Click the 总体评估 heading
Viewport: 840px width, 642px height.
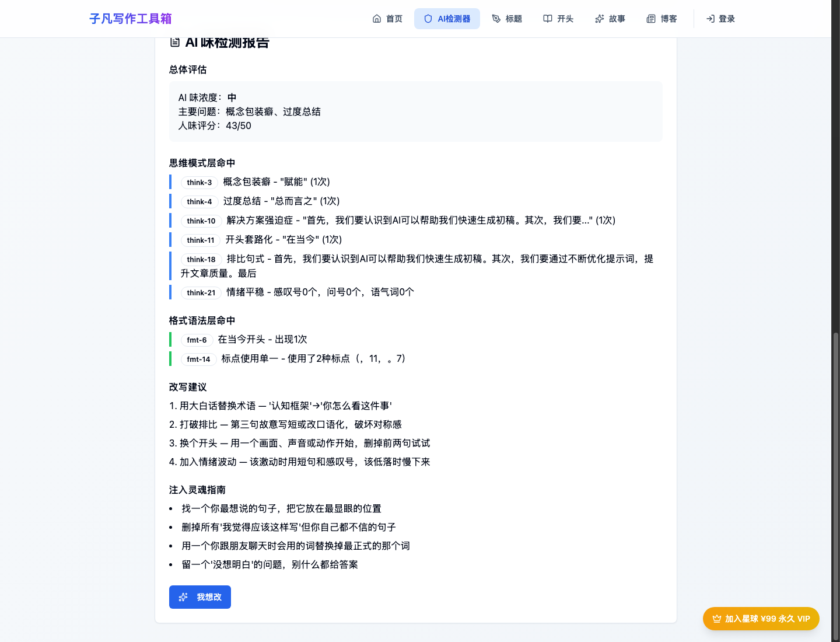click(x=188, y=69)
